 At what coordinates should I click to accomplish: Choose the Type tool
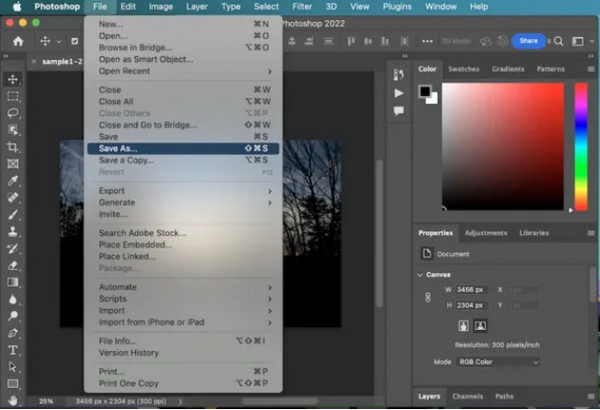[x=13, y=350]
